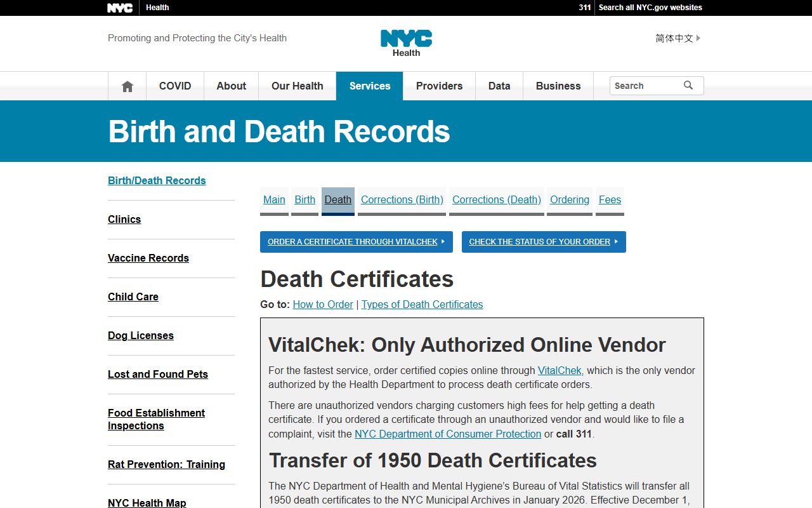Open the Dog Licenses sidebar link
This screenshot has width=812, height=508.
[141, 336]
